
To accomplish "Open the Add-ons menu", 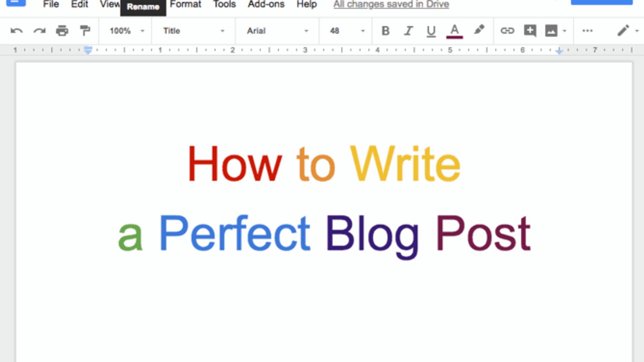I will coord(266,4).
